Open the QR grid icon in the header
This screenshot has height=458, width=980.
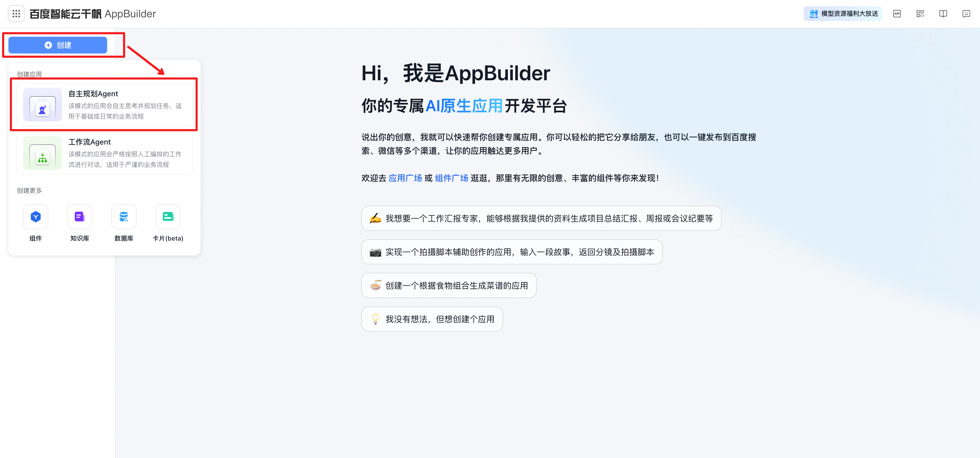[920, 14]
